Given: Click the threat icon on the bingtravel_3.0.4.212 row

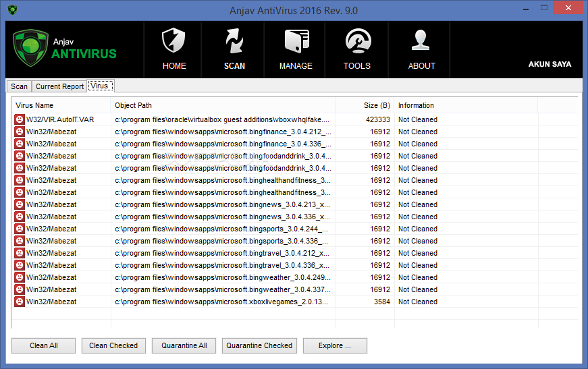Looking at the screenshot, I should pos(20,253).
